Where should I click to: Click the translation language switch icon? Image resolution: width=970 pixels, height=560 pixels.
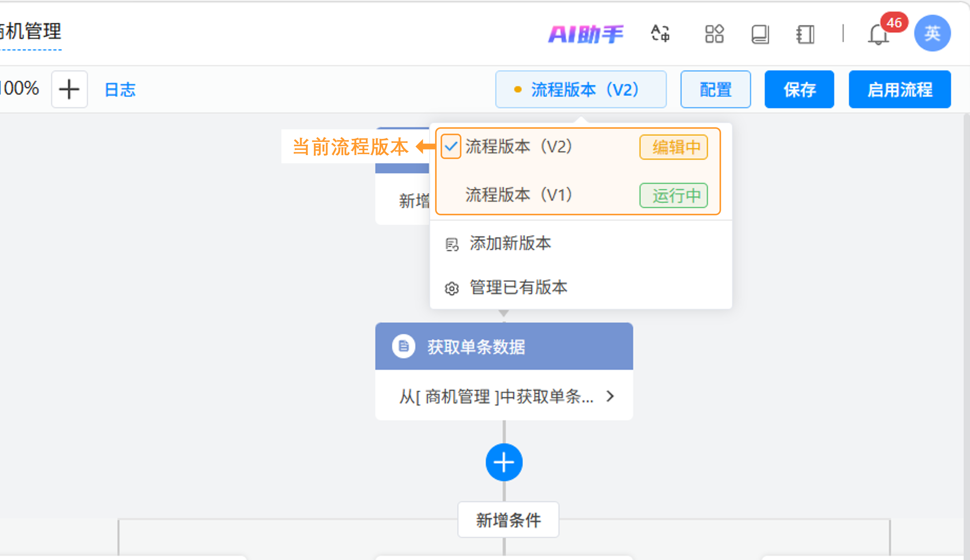coord(660,34)
